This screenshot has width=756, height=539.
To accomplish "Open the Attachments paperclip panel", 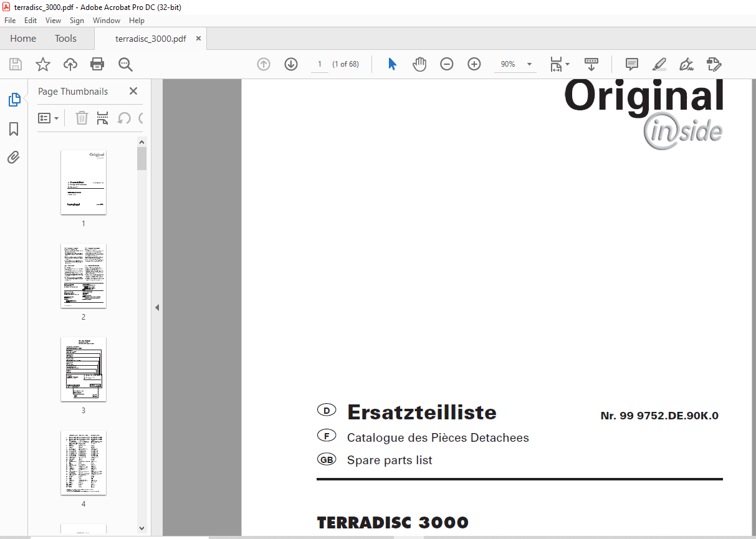I will point(14,157).
